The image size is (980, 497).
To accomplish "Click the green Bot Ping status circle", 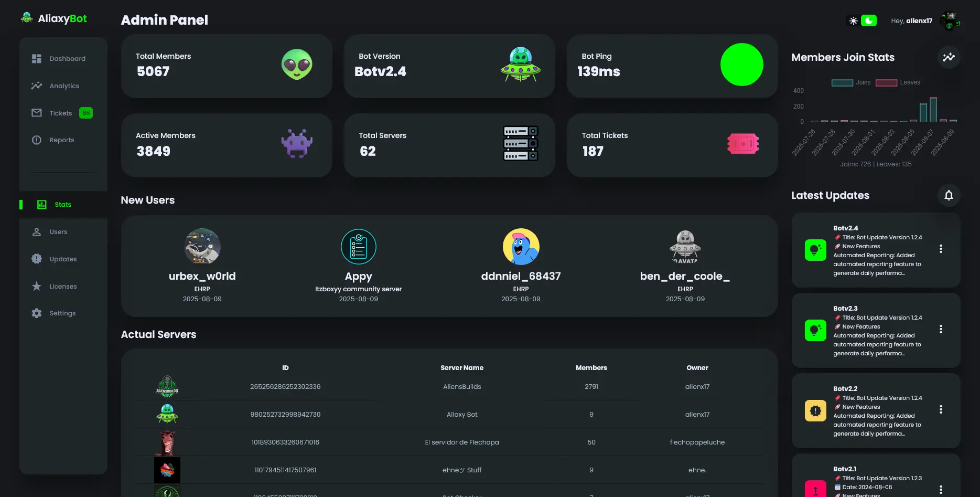I will click(x=741, y=65).
